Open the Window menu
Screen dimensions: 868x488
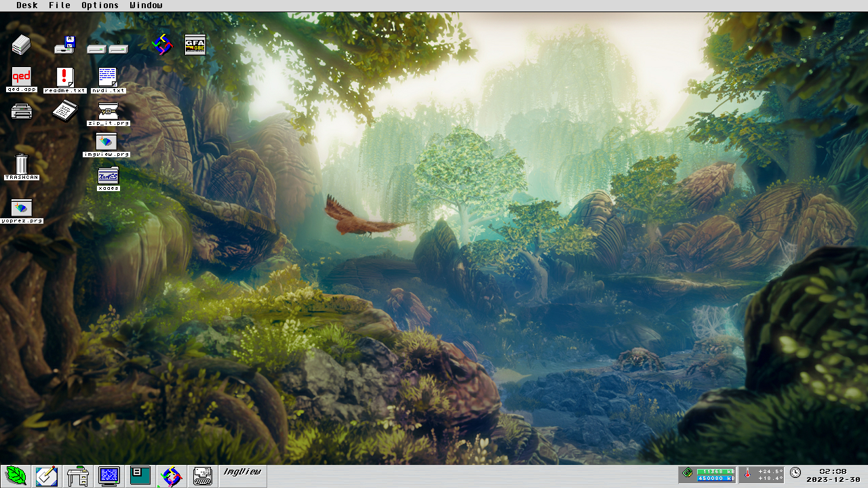(x=146, y=5)
